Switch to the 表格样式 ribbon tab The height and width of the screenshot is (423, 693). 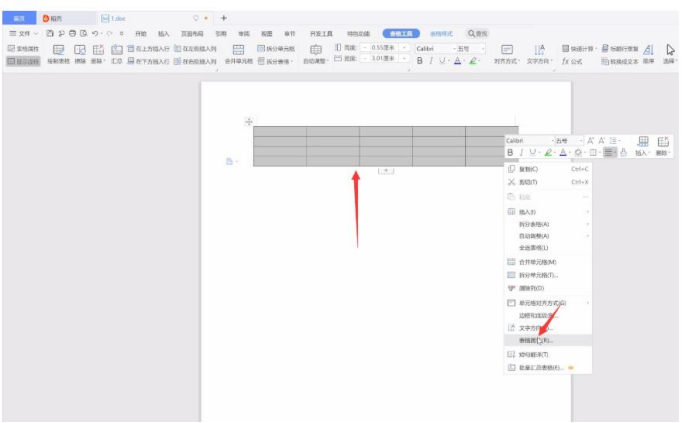coord(441,33)
